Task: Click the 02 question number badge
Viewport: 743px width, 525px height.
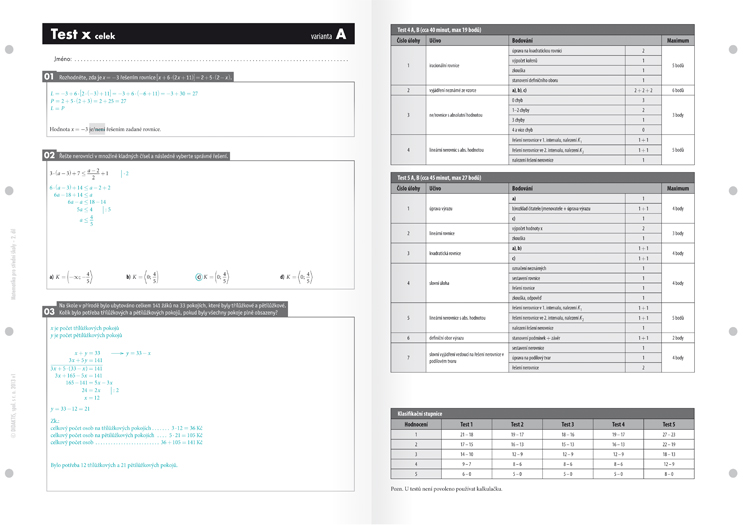Action: click(49, 156)
